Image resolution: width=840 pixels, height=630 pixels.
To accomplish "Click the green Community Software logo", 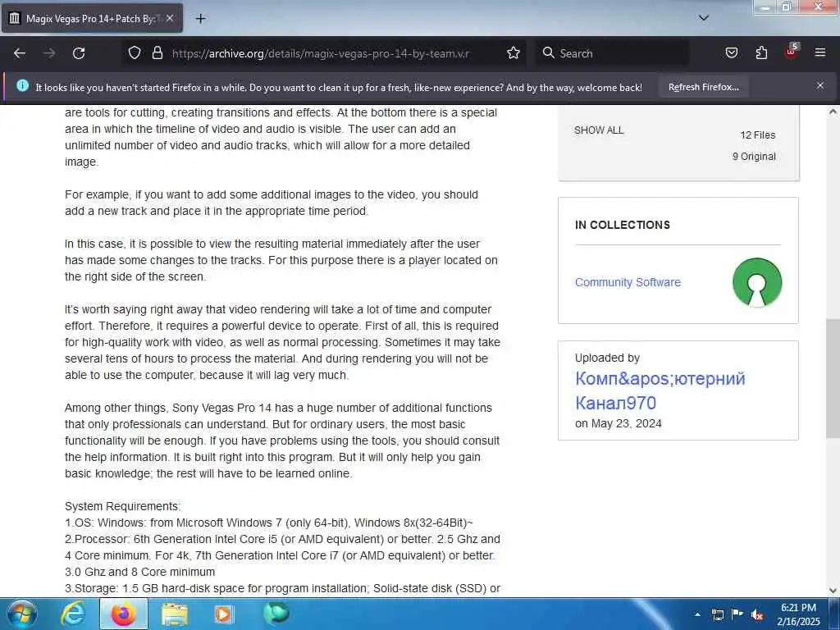I will click(757, 282).
